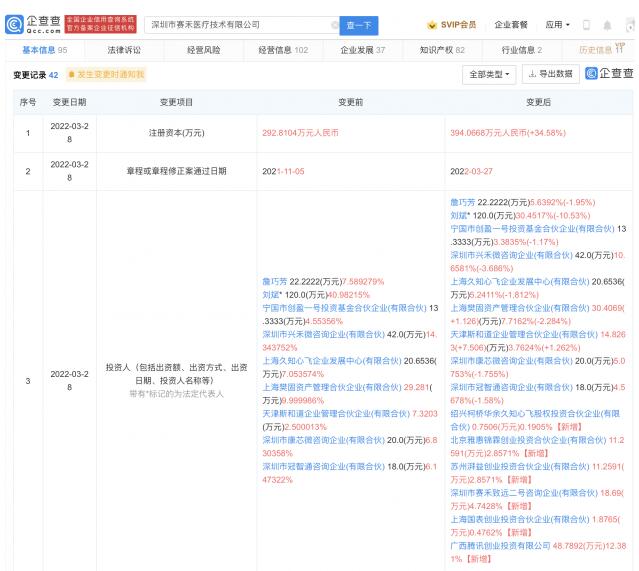
Task: Click the 企查查 logo beside export button
Action: [609, 73]
